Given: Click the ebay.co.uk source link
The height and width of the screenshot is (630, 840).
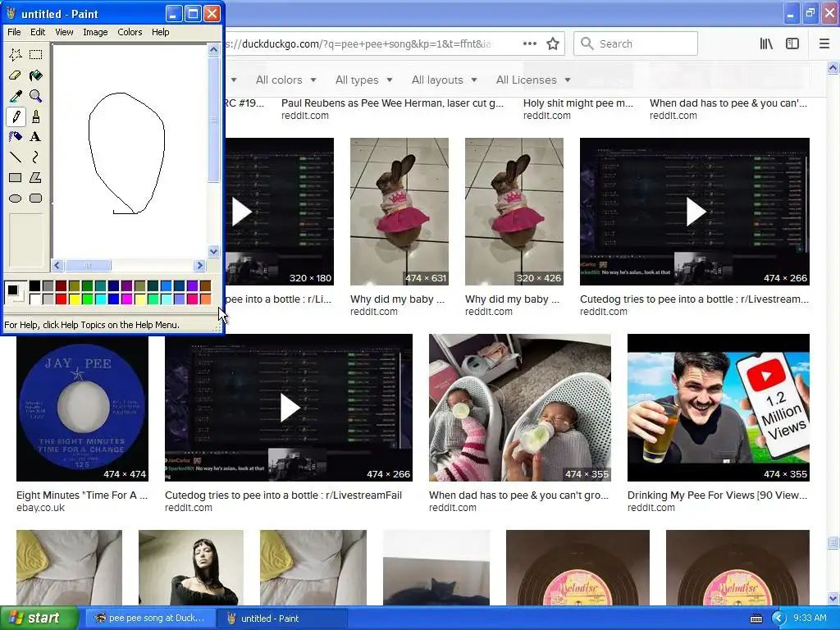Looking at the screenshot, I should [x=40, y=508].
